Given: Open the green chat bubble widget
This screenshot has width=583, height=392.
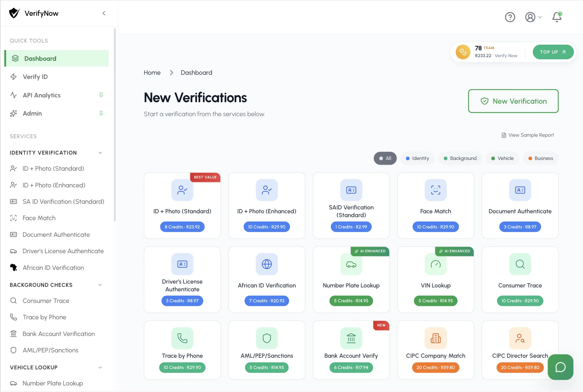Looking at the screenshot, I should tap(560, 367).
